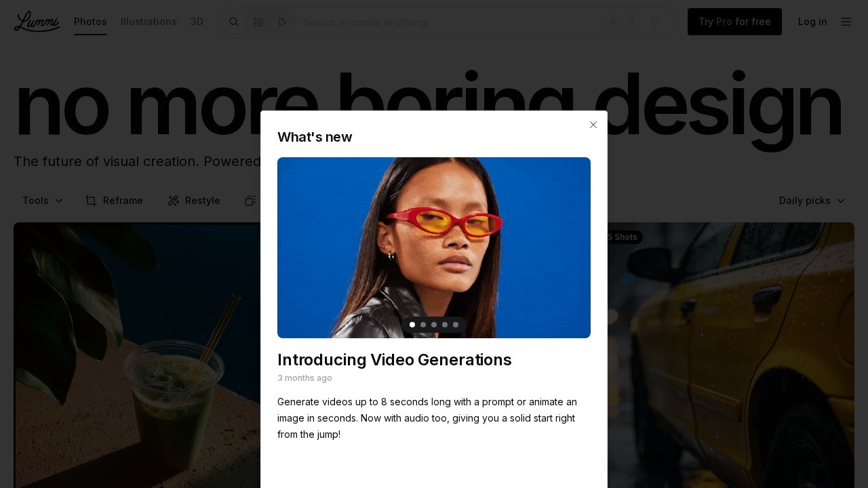Switch to the third carousel slide dot
868x488 pixels.
[434, 325]
